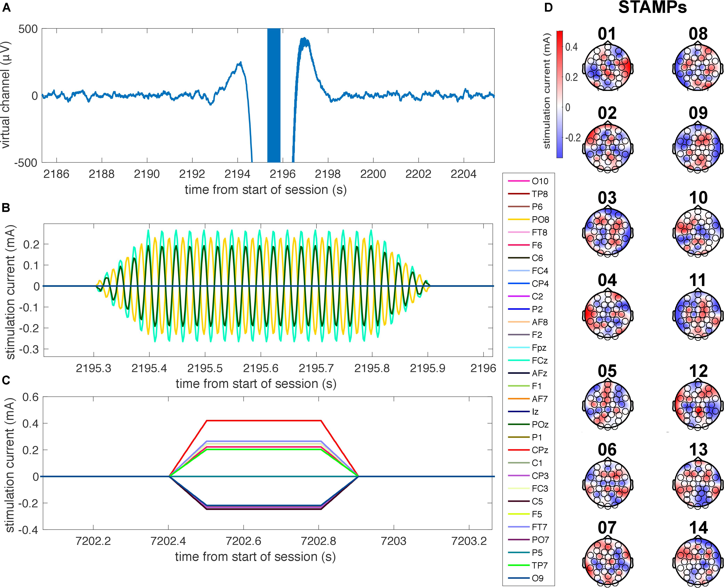Select STAMP 08 scalp topography map
This screenshot has width=724, height=588.
pyautogui.click(x=698, y=67)
